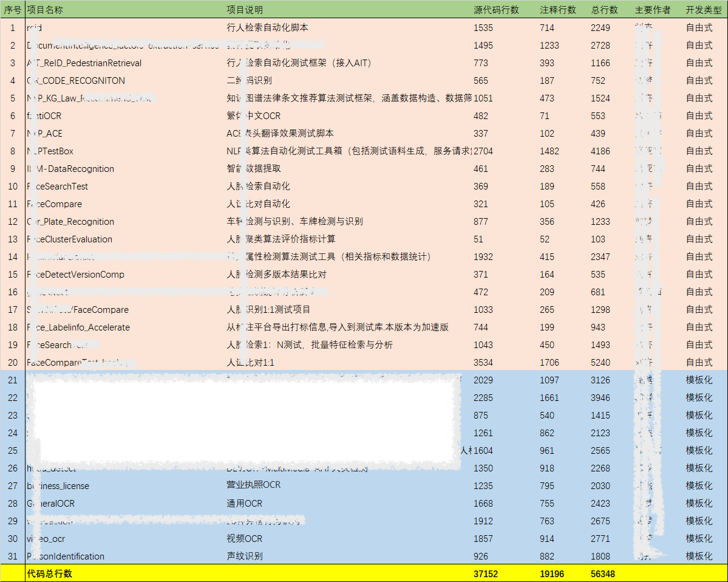This screenshot has height=582, width=728.
Task: Click source lines value 2029
Action: tap(483, 381)
